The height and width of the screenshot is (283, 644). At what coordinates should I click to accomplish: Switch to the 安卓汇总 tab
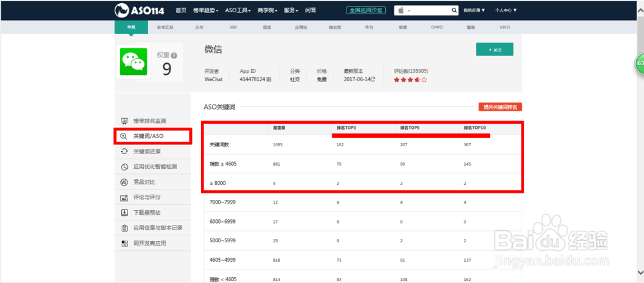tap(165, 27)
